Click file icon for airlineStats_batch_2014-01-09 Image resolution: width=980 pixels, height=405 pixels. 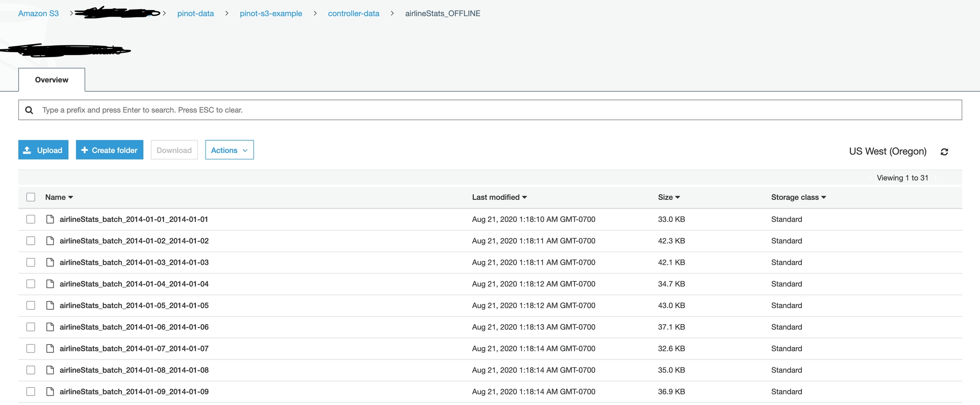coord(50,392)
